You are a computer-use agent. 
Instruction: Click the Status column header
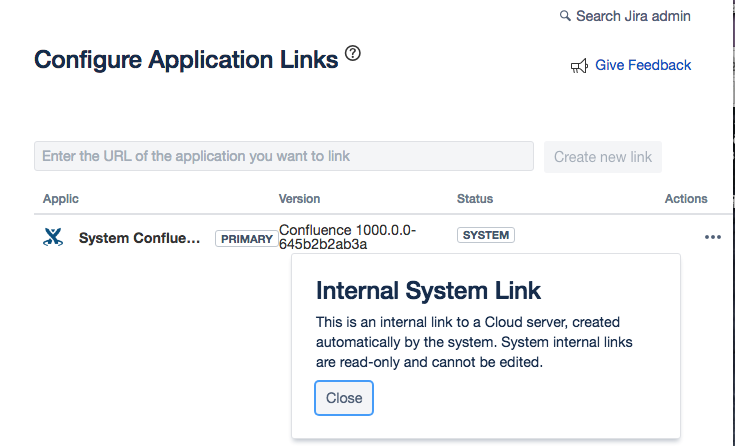tap(475, 199)
